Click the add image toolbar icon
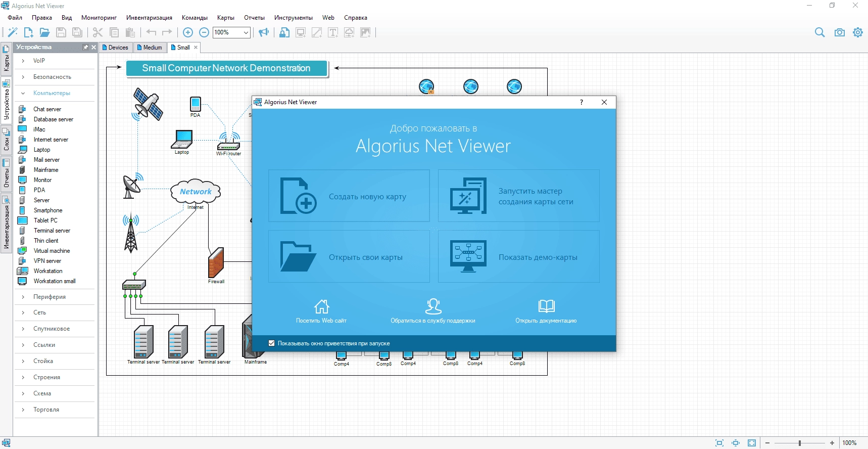 (365, 32)
